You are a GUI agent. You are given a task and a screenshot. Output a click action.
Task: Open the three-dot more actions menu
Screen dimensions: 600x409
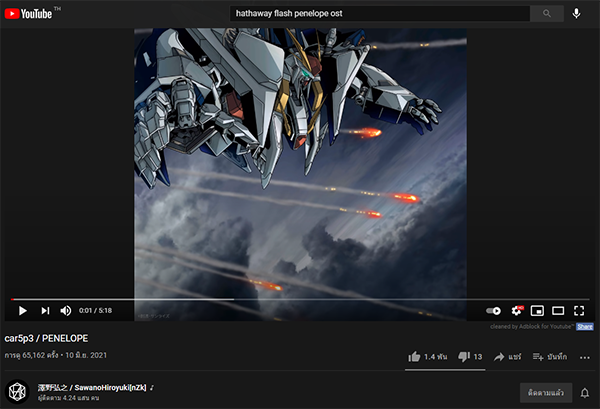(x=585, y=356)
